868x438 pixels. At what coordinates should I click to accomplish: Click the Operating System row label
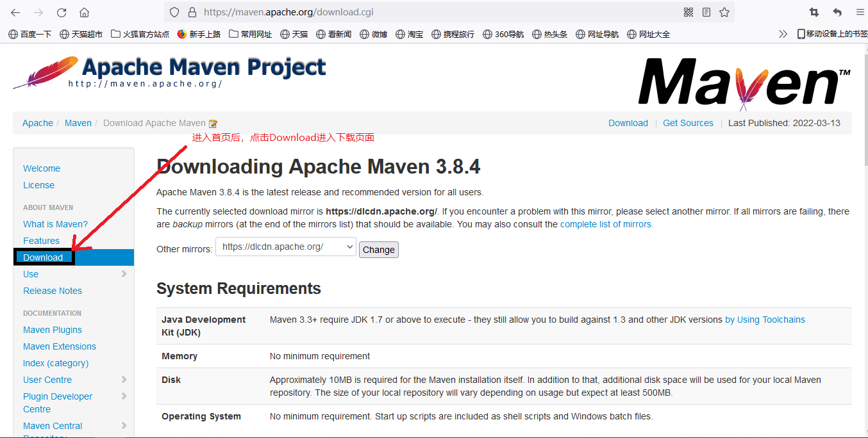click(201, 416)
